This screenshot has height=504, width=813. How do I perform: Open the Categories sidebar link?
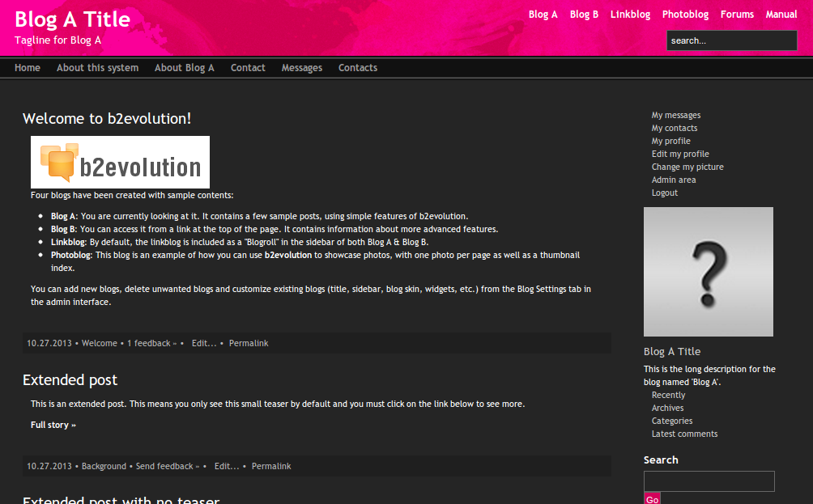pyautogui.click(x=672, y=421)
